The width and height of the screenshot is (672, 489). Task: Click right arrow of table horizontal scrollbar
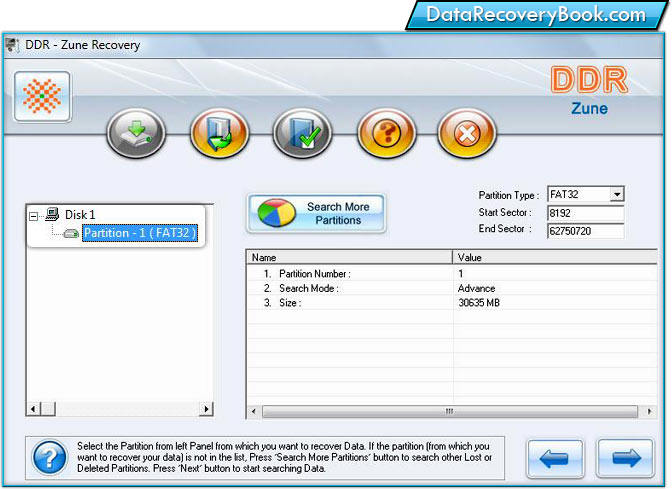[650, 412]
